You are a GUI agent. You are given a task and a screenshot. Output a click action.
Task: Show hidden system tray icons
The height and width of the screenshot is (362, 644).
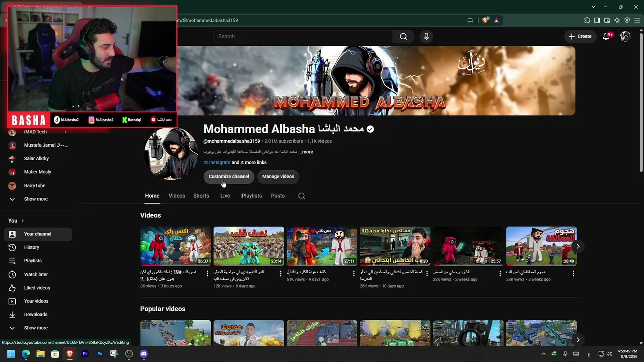[x=543, y=354]
